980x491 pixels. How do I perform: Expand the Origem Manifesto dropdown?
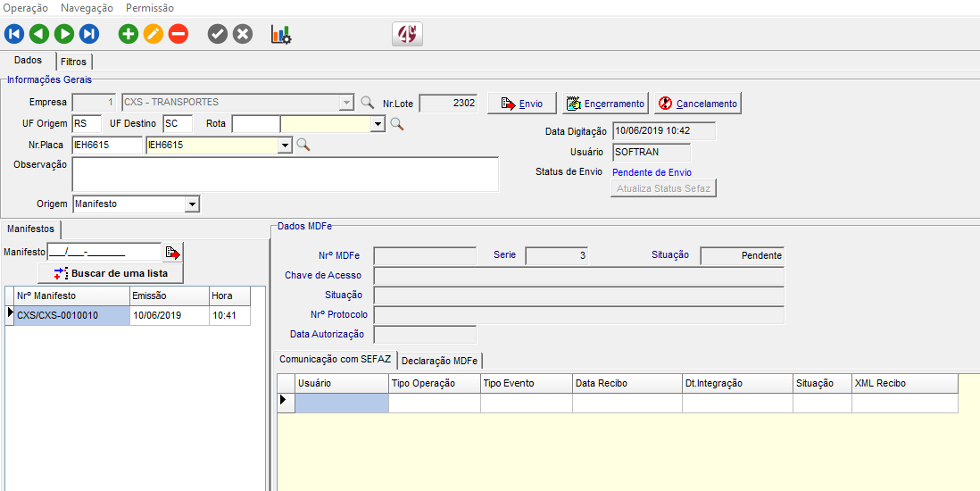191,204
